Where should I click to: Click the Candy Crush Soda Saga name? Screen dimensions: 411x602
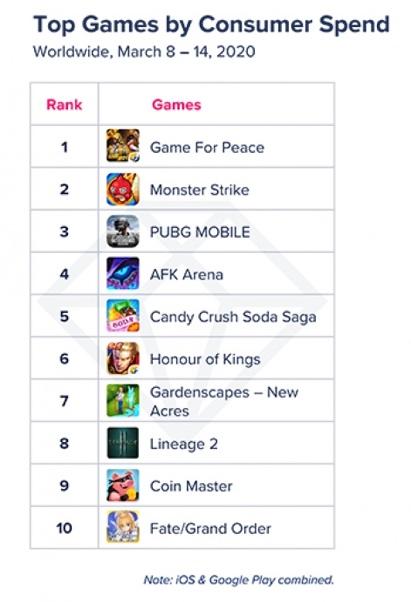(233, 318)
